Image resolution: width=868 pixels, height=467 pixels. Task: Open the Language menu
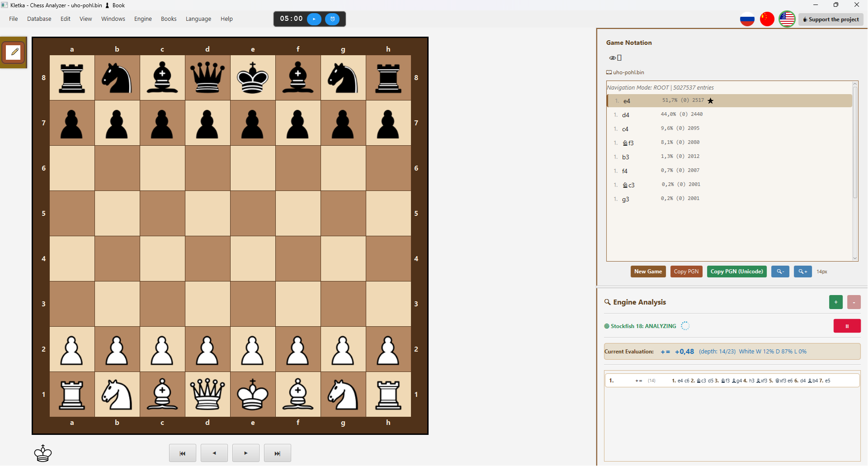(198, 19)
